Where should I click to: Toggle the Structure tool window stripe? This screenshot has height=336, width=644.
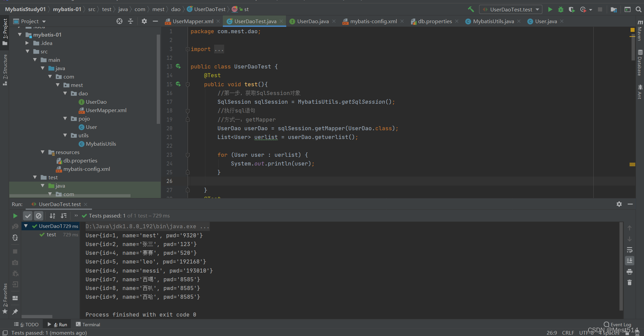pos(5,69)
